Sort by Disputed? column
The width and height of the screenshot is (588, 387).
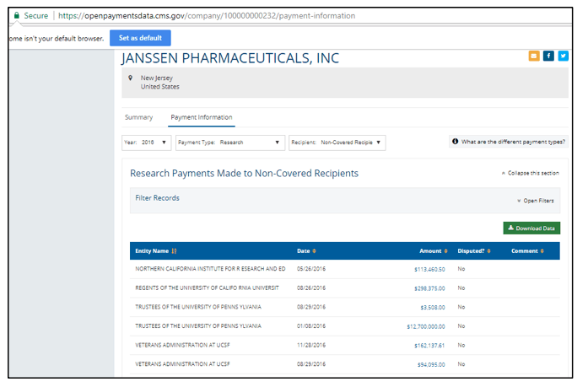pos(472,250)
